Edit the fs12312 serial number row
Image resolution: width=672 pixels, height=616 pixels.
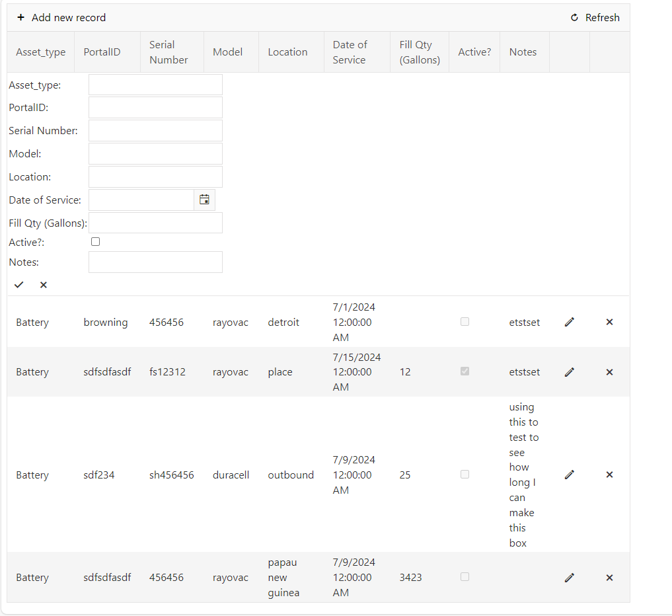coord(570,372)
